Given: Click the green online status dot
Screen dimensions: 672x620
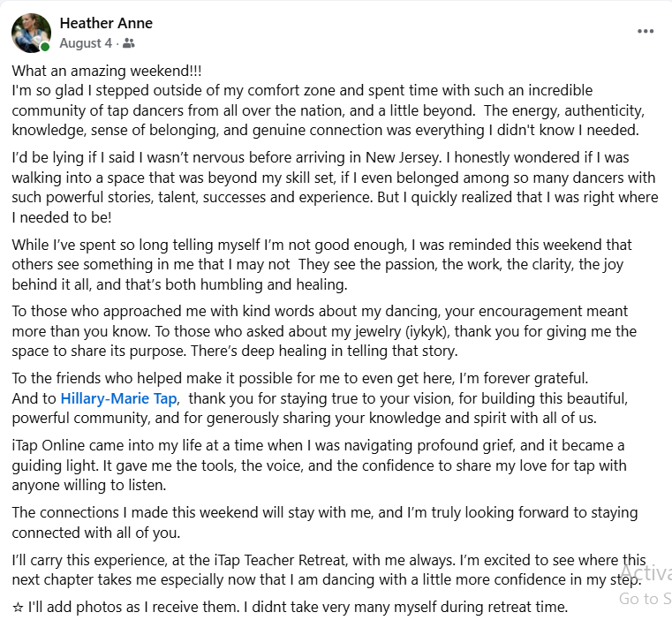Looking at the screenshot, I should tap(46, 47).
